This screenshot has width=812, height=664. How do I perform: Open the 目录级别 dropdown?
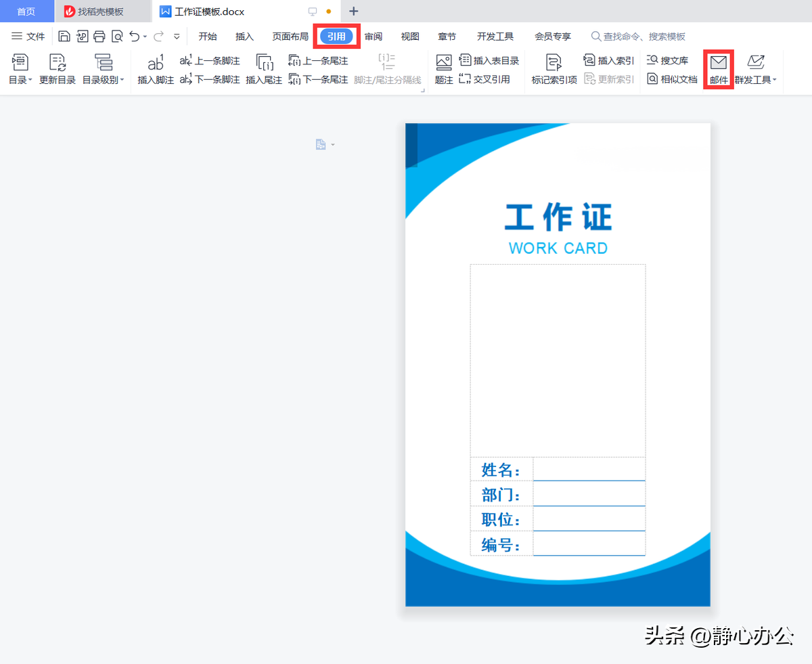tap(104, 70)
